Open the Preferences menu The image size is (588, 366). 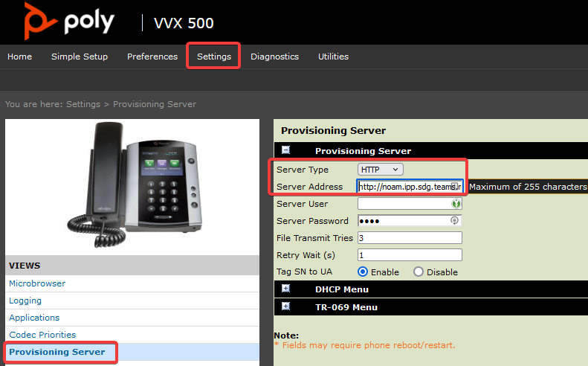(152, 57)
